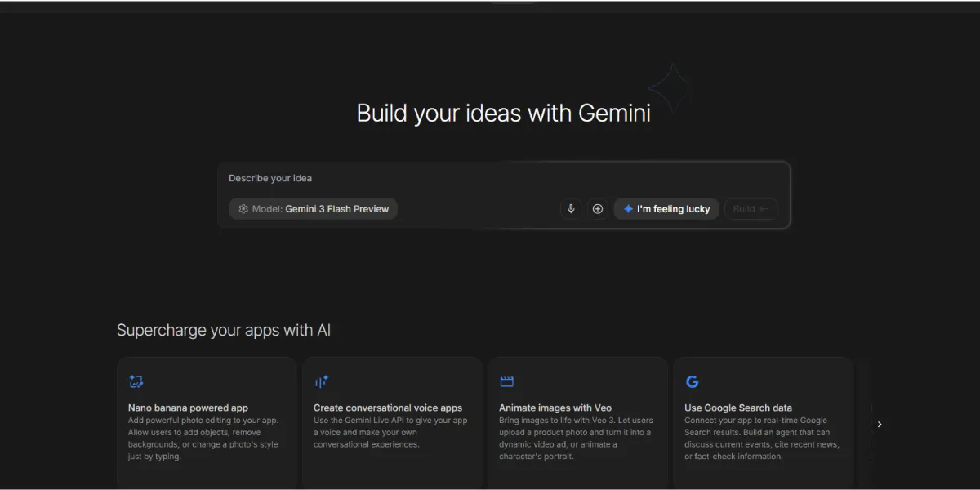Click the Gemini Live API description text
The image size is (980, 490).
tap(390, 433)
